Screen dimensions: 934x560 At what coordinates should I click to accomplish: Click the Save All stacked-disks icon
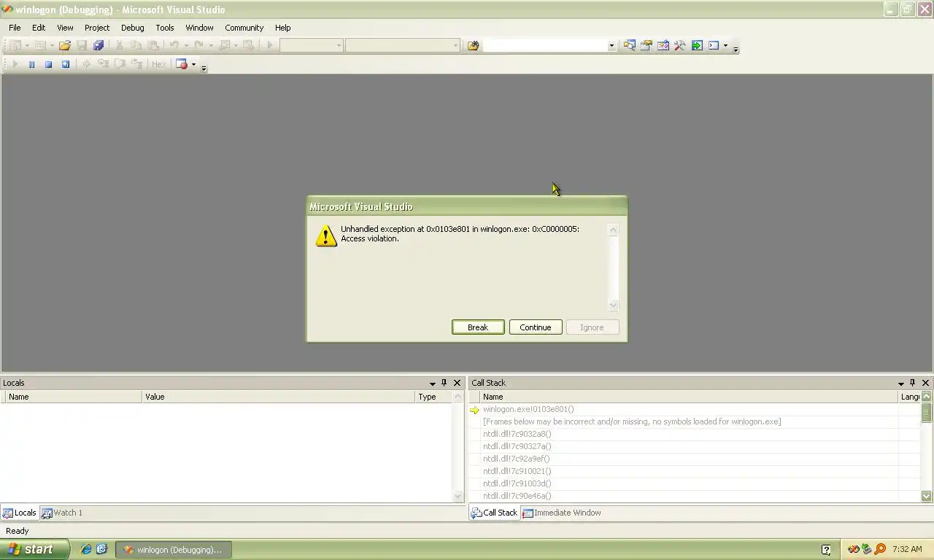click(99, 45)
